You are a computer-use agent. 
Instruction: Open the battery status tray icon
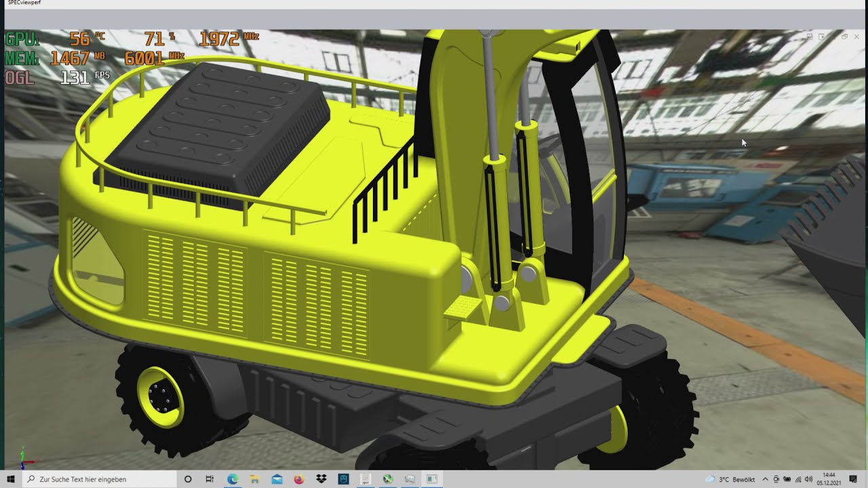click(787, 479)
